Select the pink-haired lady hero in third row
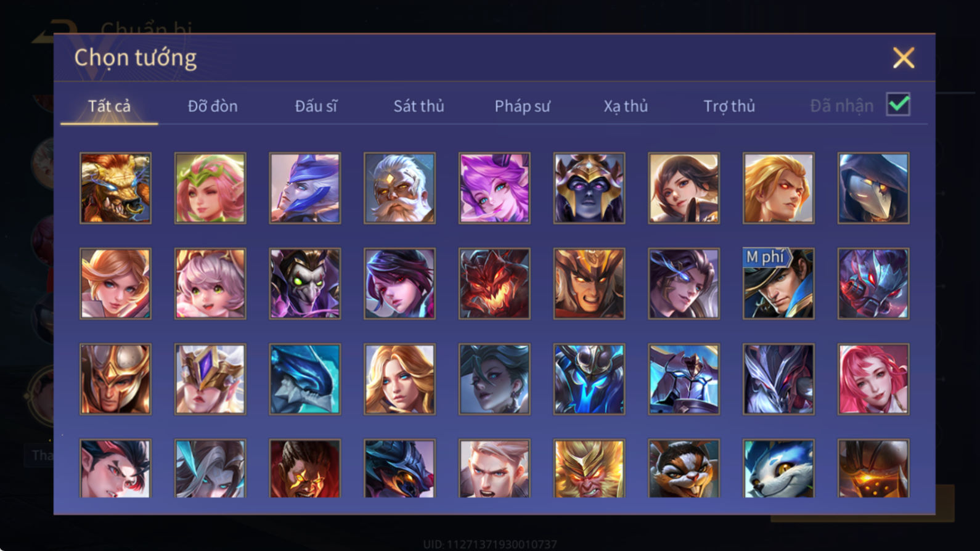 (x=873, y=379)
